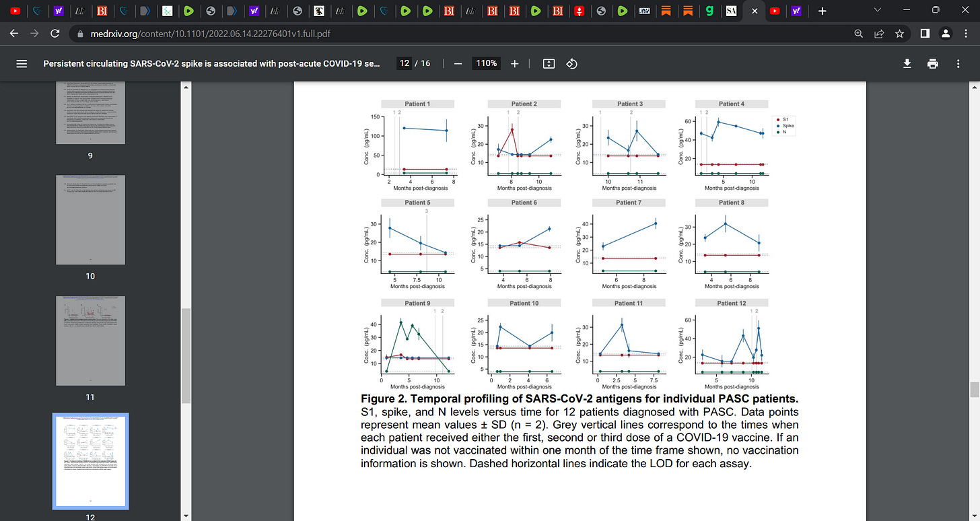Print the PDF document
The image size is (980, 521).
932,63
